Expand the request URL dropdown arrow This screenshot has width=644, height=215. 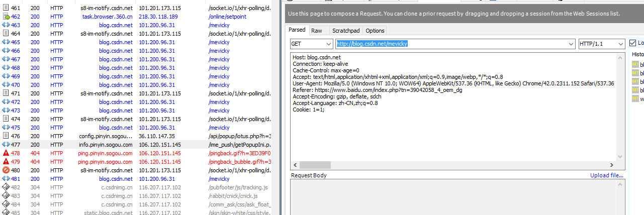pyautogui.click(x=571, y=44)
